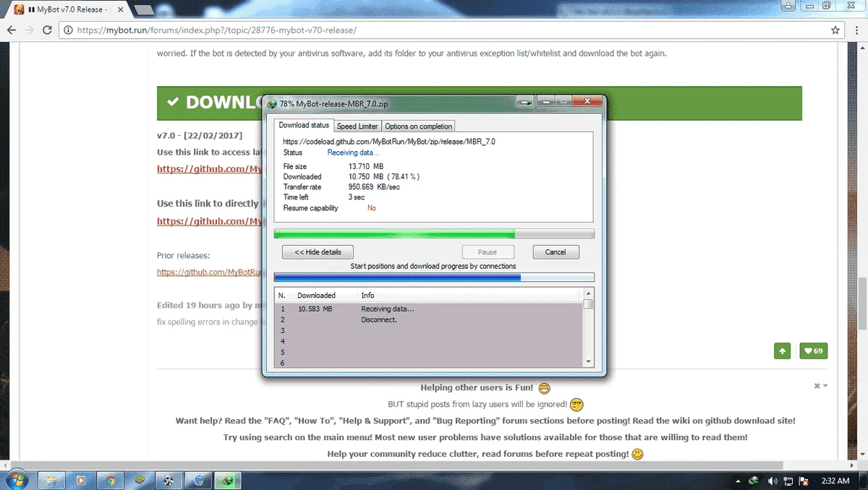Open the Action Center flag icon
This screenshot has width=868, height=490.
click(804, 481)
